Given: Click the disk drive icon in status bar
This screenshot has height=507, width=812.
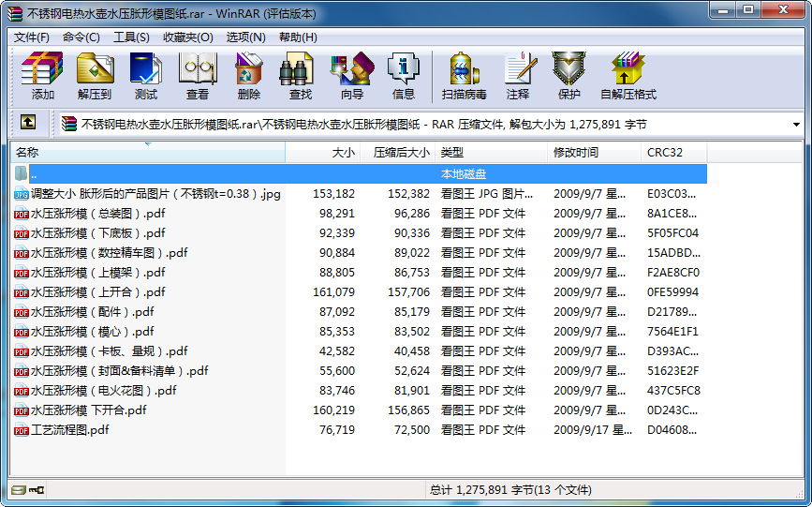Looking at the screenshot, I should [x=19, y=490].
